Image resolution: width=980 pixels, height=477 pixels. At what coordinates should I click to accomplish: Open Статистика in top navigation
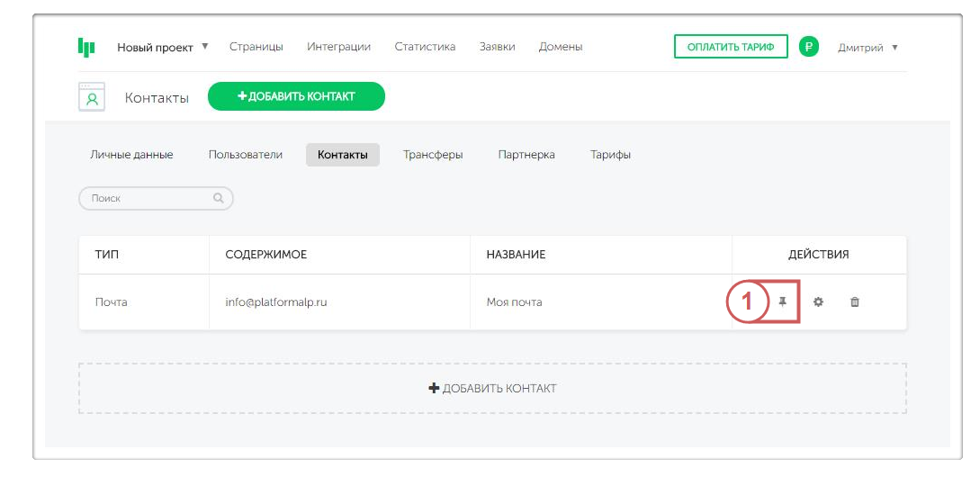[x=425, y=47]
